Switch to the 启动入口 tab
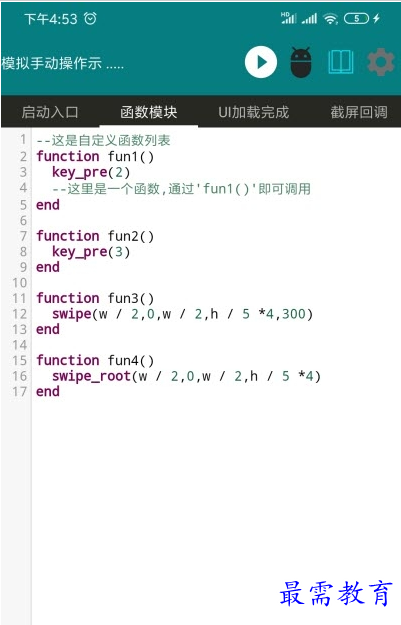This screenshot has width=401, height=625. pyautogui.click(x=50, y=112)
